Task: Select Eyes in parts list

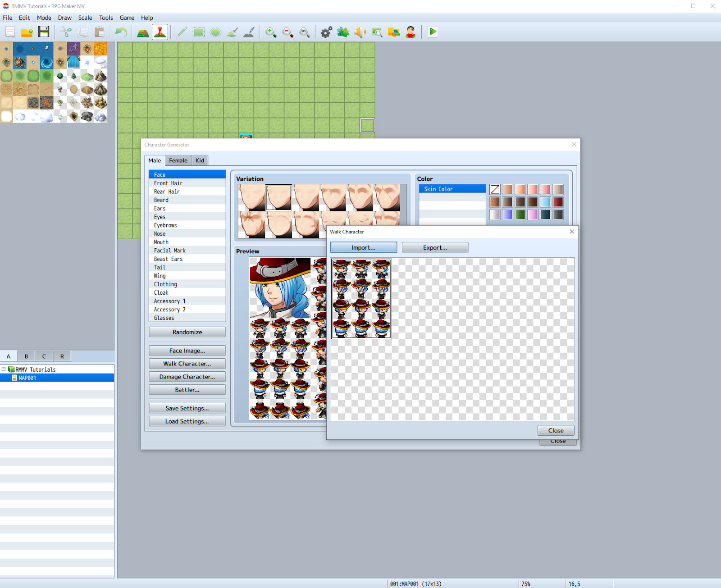Action: click(187, 217)
